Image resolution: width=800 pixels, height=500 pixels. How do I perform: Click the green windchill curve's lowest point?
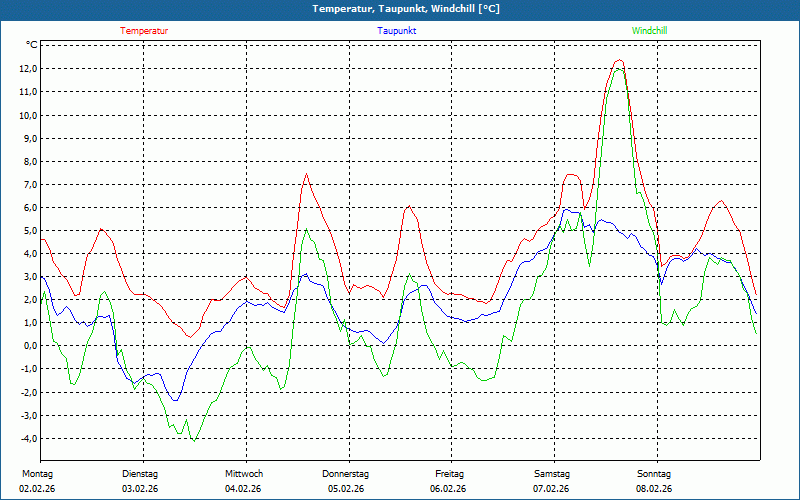point(193,440)
